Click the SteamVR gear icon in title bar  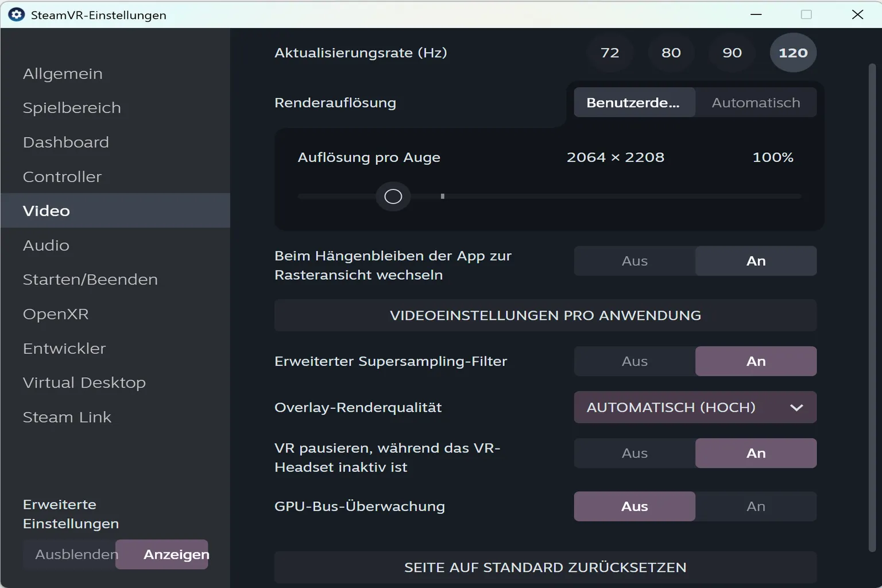[17, 14]
